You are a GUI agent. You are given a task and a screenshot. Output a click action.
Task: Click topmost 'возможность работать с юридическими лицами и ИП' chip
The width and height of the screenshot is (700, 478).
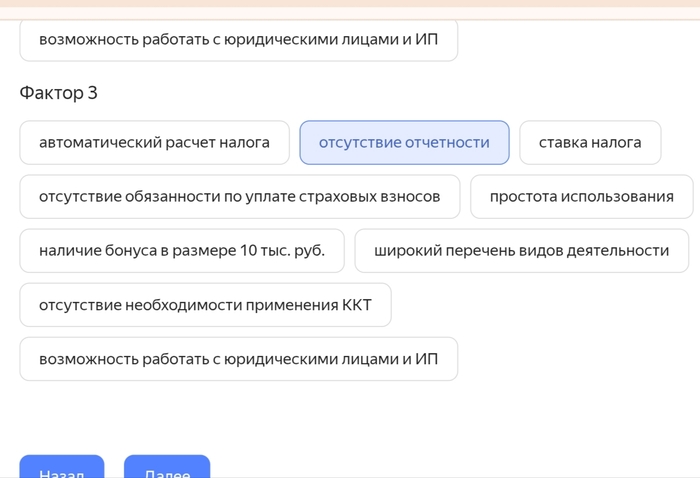(238, 40)
